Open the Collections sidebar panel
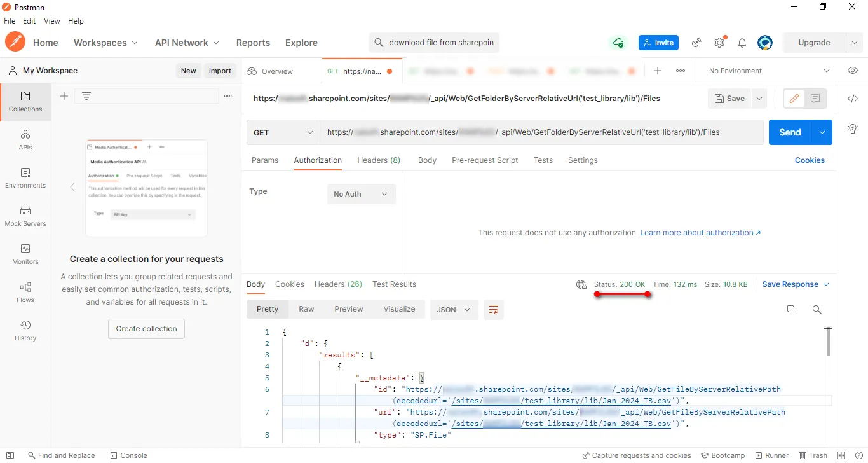The image size is (868, 463). [25, 102]
